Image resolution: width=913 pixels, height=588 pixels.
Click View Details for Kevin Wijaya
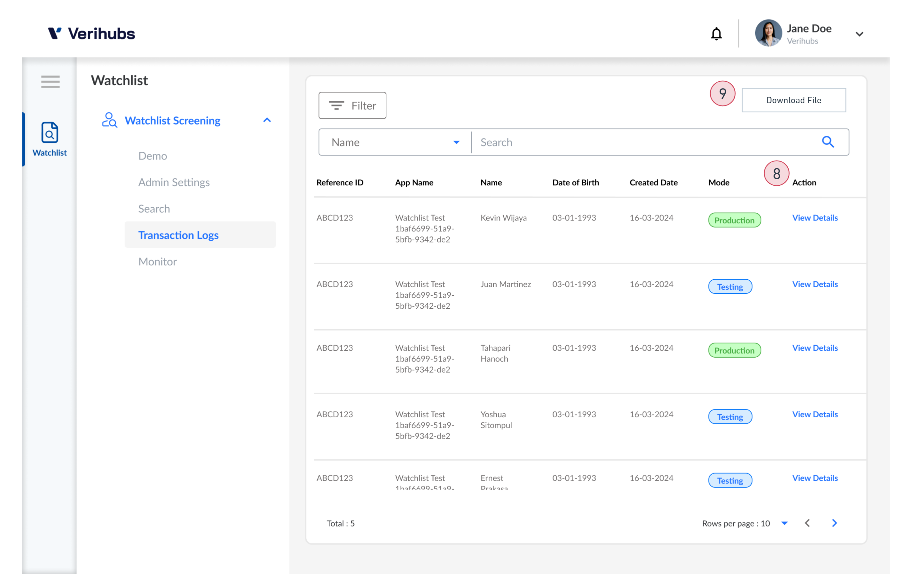click(815, 217)
